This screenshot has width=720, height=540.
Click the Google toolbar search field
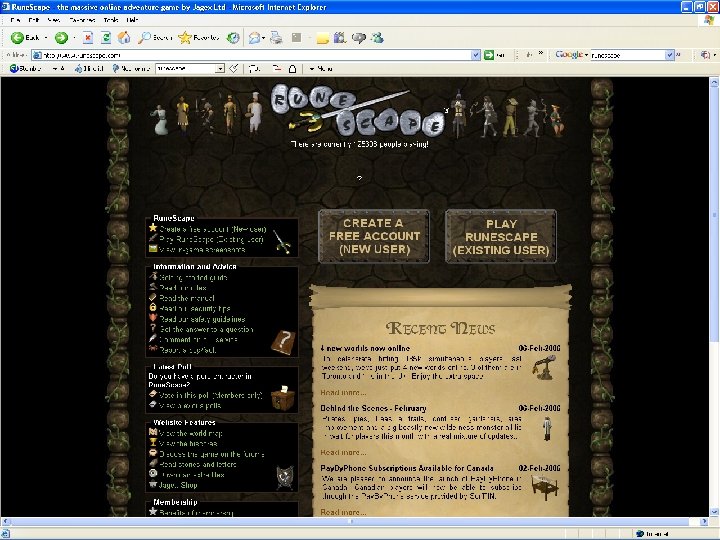click(628, 55)
